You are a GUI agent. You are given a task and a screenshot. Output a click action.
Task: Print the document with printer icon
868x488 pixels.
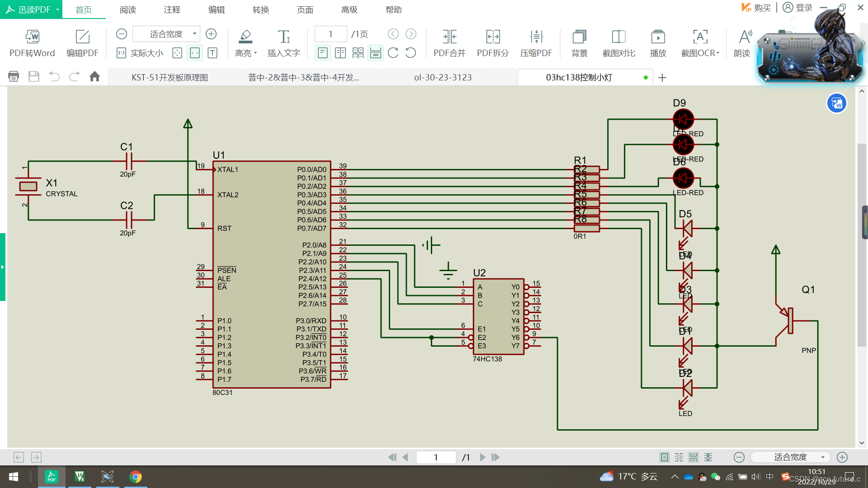[x=14, y=76]
